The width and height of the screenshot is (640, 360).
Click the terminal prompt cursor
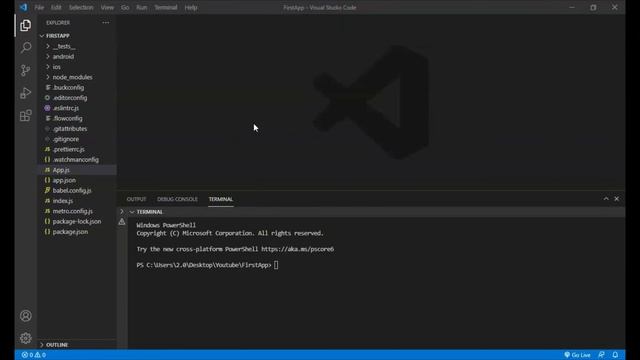276,265
